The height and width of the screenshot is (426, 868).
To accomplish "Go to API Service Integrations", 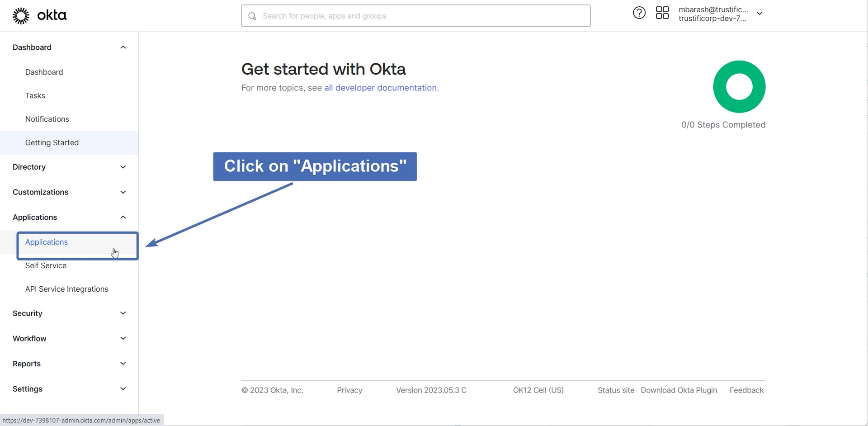I will point(66,289).
